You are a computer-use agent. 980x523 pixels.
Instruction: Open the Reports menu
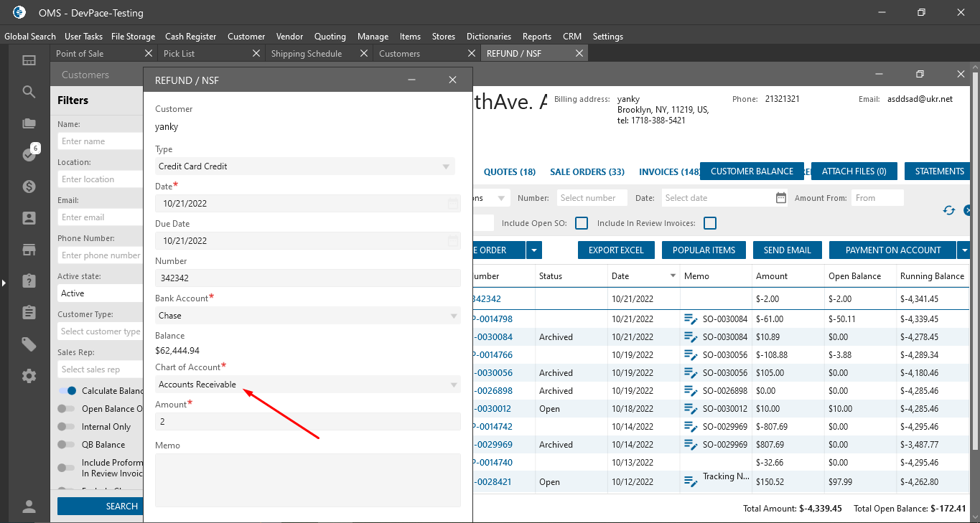536,37
